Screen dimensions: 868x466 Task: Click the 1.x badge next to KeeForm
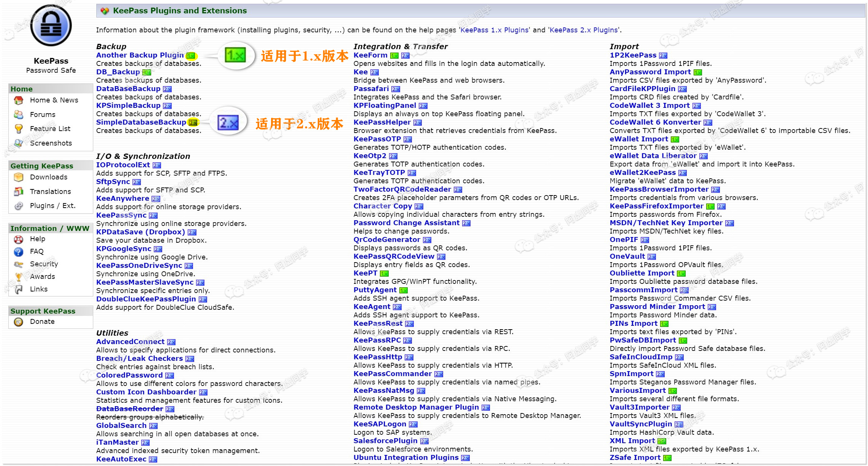click(394, 56)
